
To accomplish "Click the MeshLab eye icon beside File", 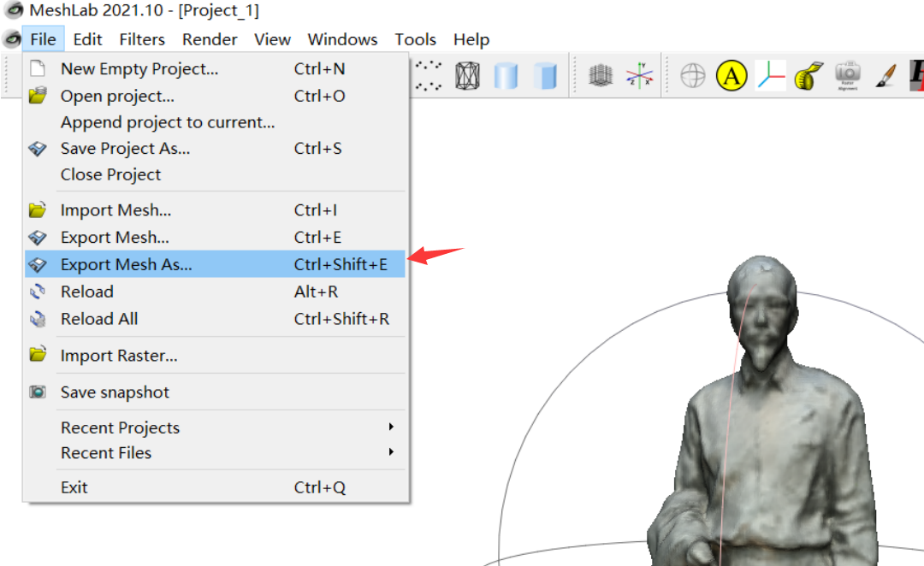I will click(x=12, y=39).
